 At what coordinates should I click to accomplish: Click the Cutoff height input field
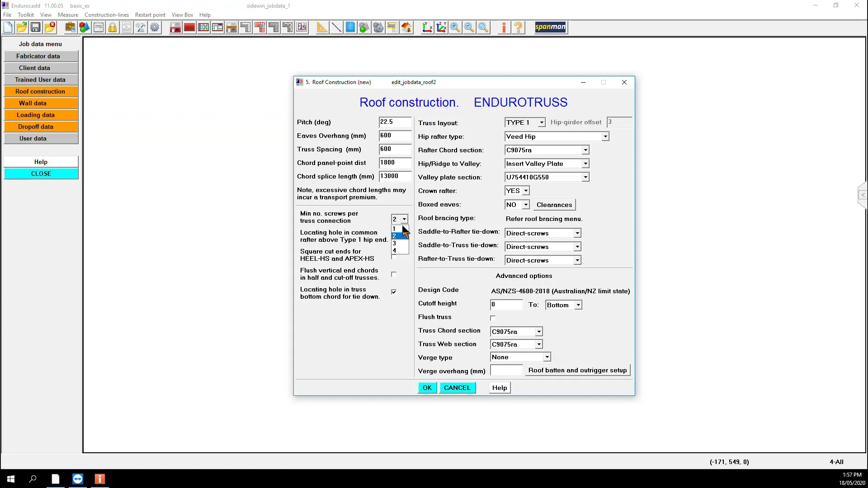[506, 305]
